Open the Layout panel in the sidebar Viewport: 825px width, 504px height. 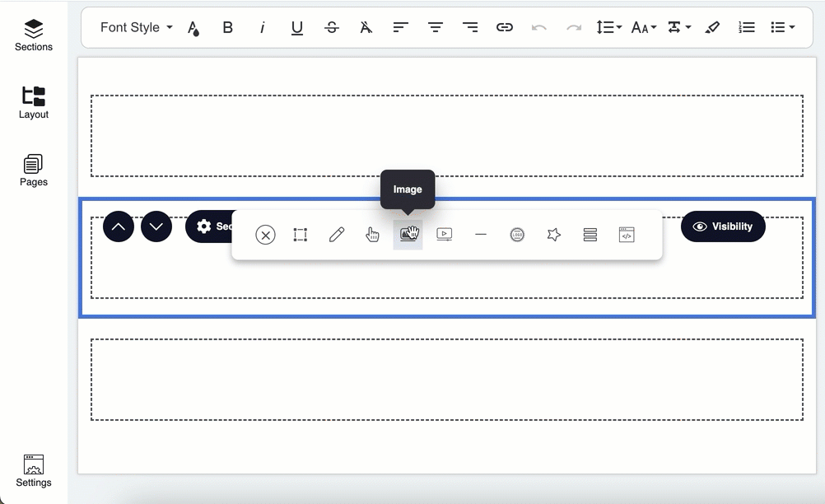coord(33,102)
